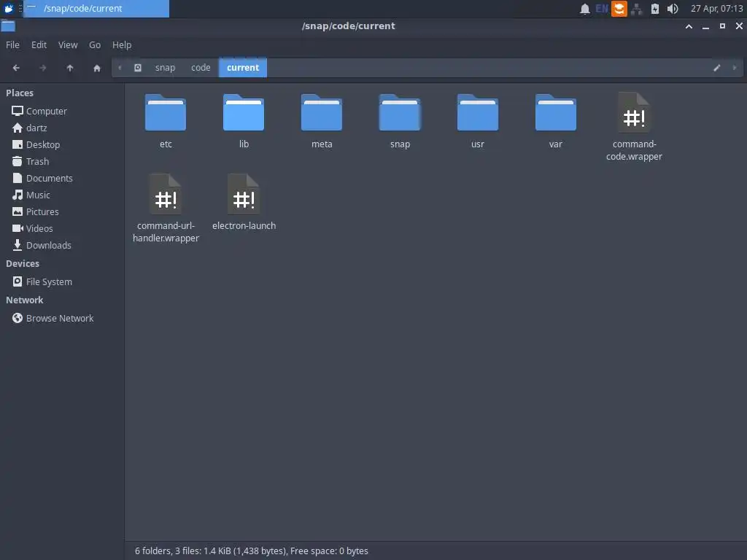
Task: Click the battery power icon in the panel
Action: point(655,9)
